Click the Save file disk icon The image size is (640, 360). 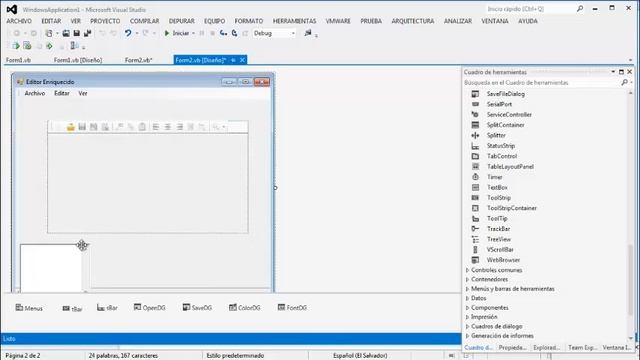click(x=76, y=33)
